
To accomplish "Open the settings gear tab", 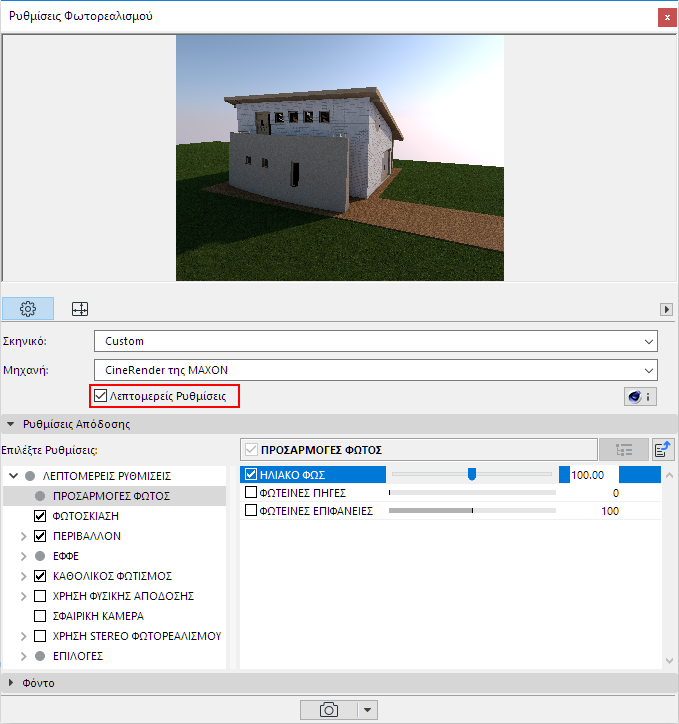I will pos(28,308).
